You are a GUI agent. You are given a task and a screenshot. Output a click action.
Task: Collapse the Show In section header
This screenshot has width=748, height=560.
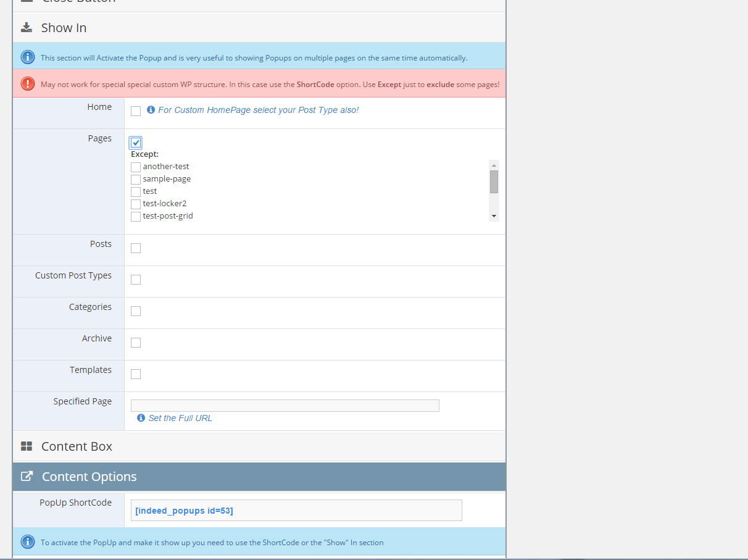(64, 28)
